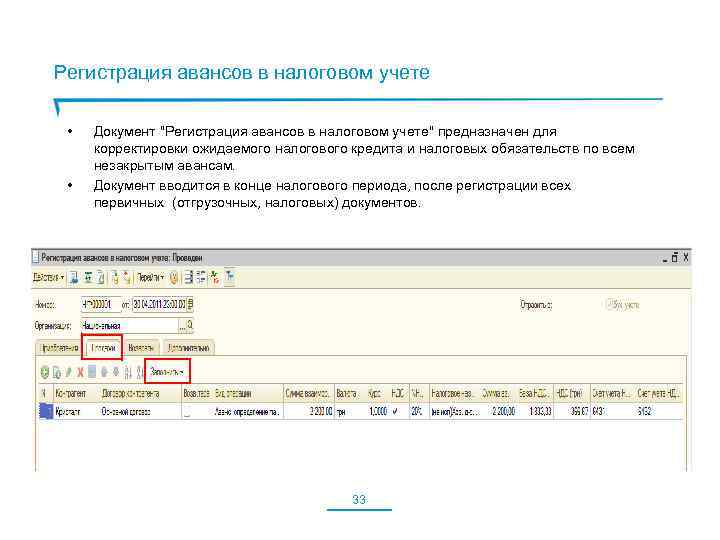Click the magnifier button beside Организация field

(x=190, y=325)
